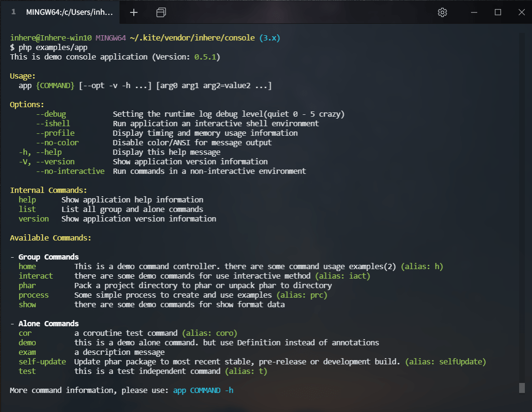Open Windows Terminal settings via the gear icon
532x412 pixels.
click(x=442, y=12)
